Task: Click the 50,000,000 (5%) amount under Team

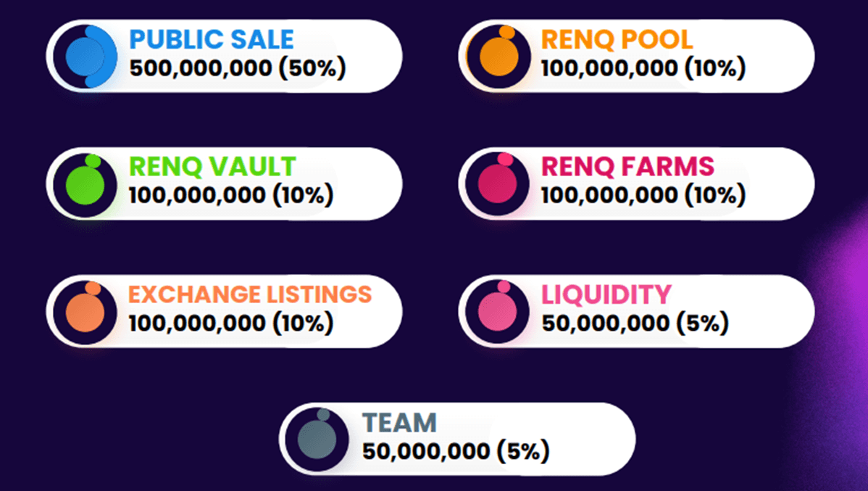Action: tap(456, 451)
